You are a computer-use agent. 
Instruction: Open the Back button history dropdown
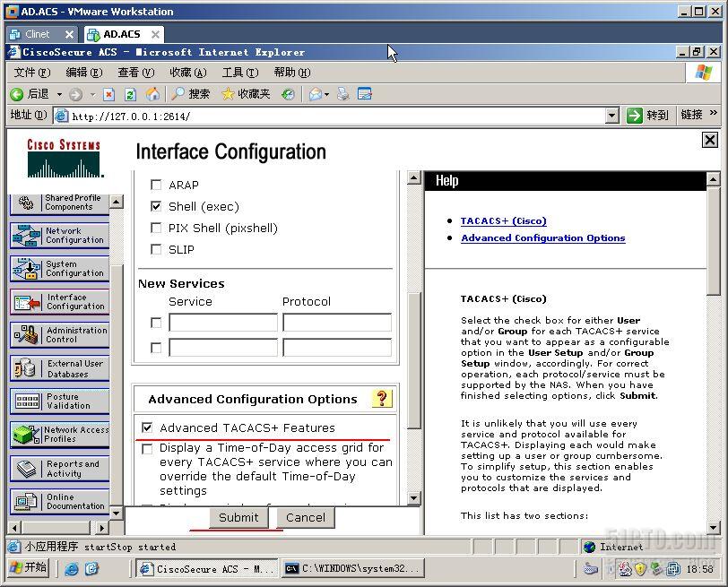click(59, 95)
